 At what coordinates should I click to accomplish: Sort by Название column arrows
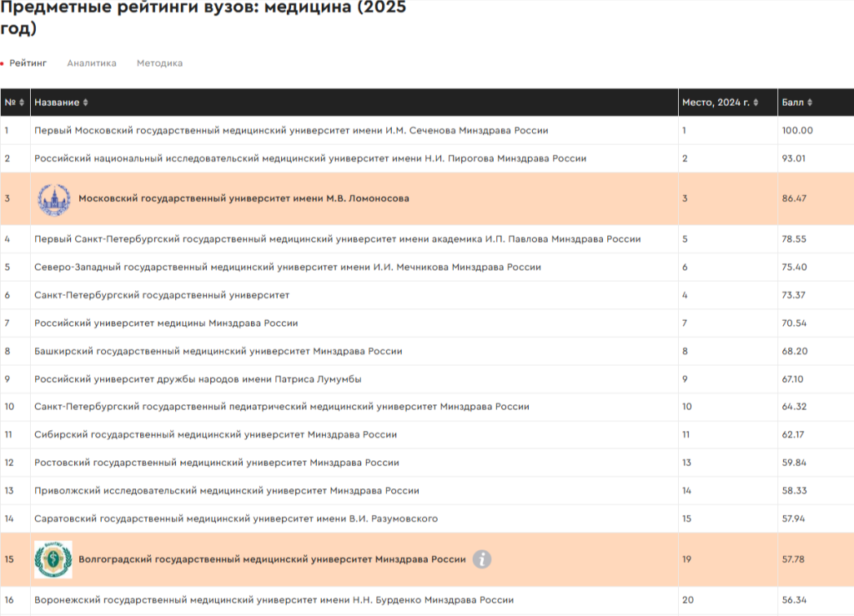point(86,103)
